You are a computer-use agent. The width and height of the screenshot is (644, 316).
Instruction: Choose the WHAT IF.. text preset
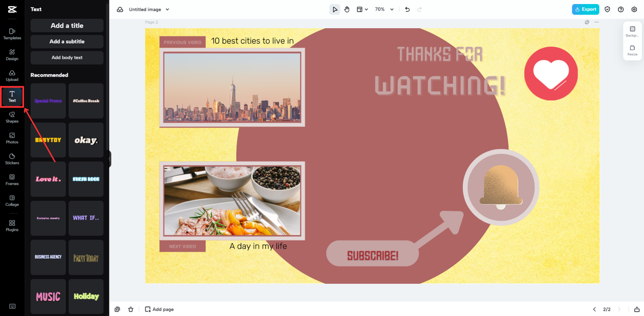pyautogui.click(x=86, y=218)
